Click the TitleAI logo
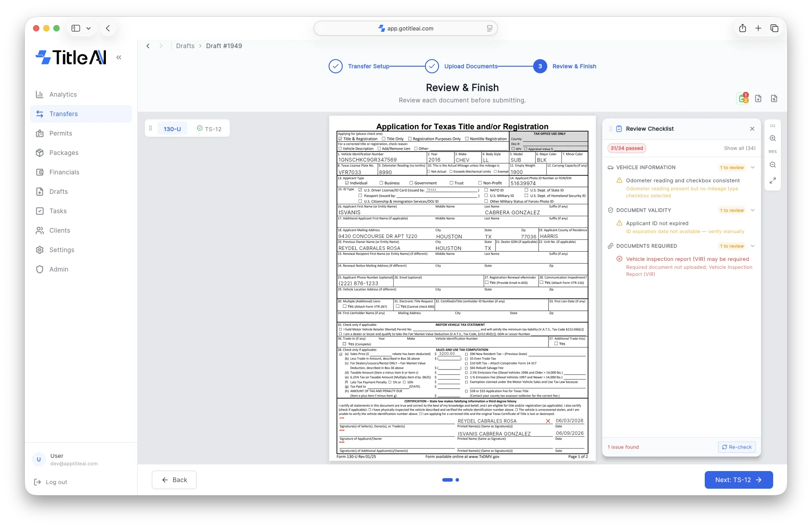The image size is (812, 528). coord(71,57)
